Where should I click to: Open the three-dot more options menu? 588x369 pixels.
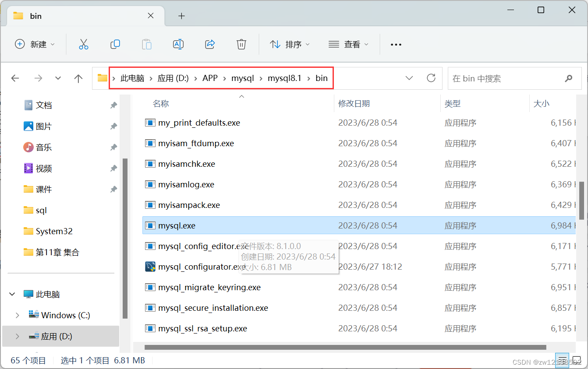[x=396, y=44]
